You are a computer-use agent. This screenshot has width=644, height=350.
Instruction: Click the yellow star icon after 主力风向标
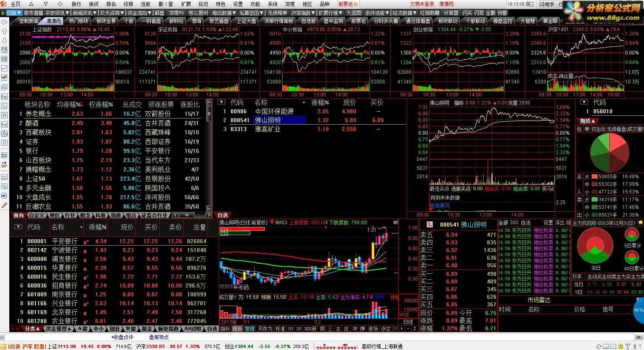(x=641, y=223)
